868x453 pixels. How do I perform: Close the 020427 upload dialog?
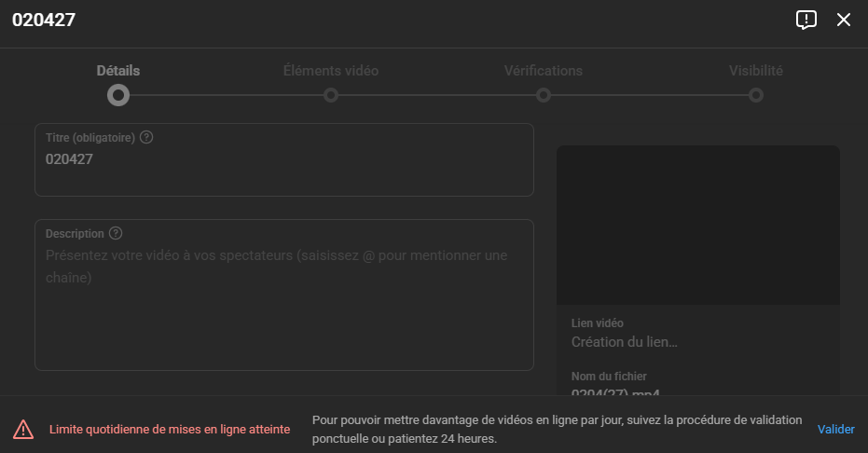(844, 20)
